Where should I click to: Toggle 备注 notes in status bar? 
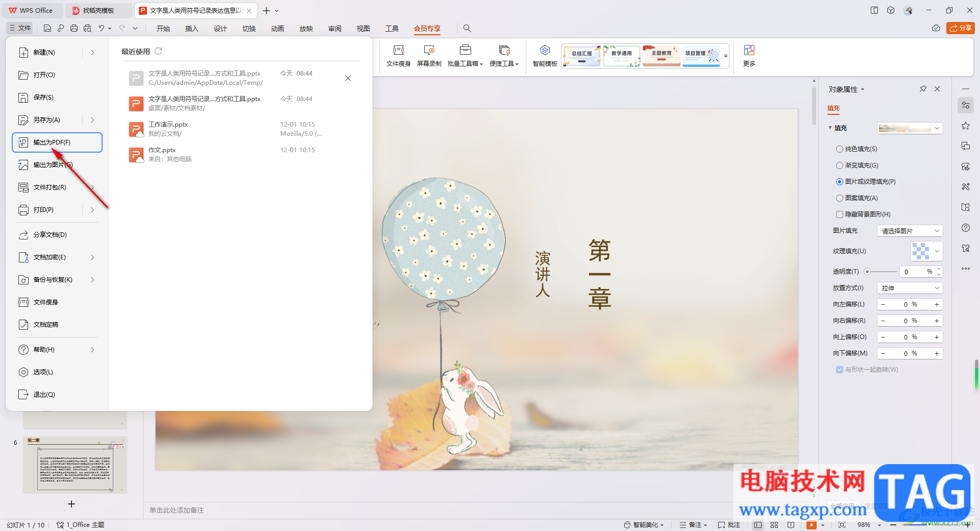point(693,525)
